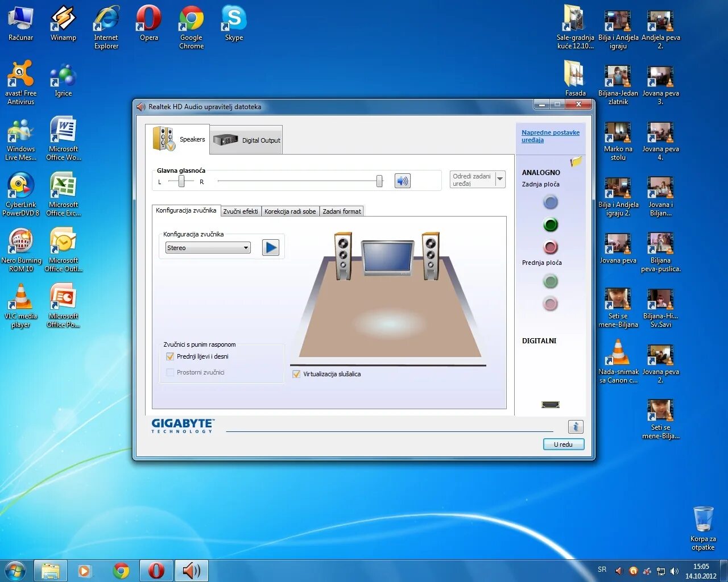The image size is (728, 582).
Task: Select the green rear panel jack
Action: point(550,225)
